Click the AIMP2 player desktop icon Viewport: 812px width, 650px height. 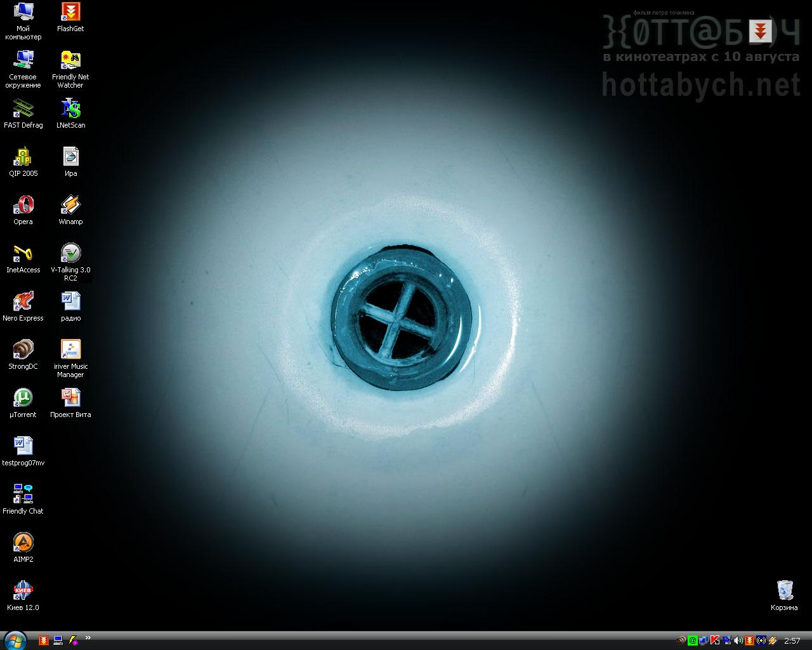click(23, 543)
